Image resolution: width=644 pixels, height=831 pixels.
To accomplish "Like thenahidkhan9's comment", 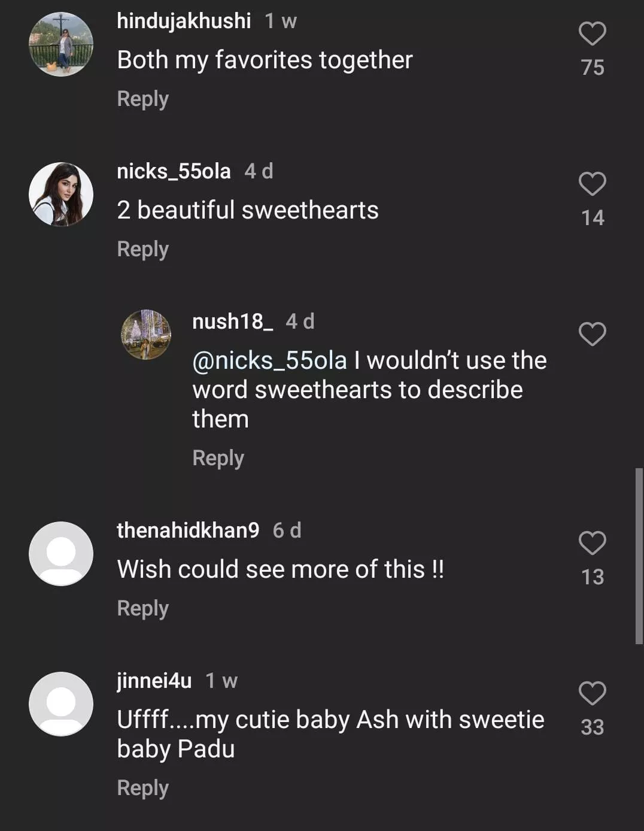I will click(592, 543).
